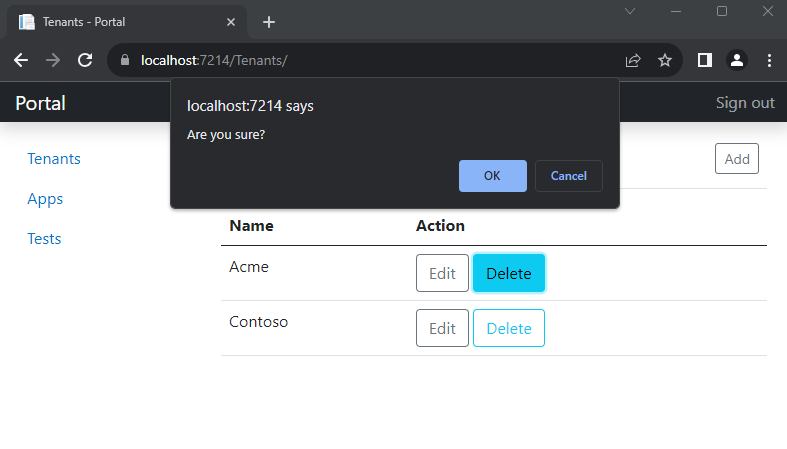Confirm dialog with OK button
Image resolution: width=787 pixels, height=449 pixels.
pos(492,176)
